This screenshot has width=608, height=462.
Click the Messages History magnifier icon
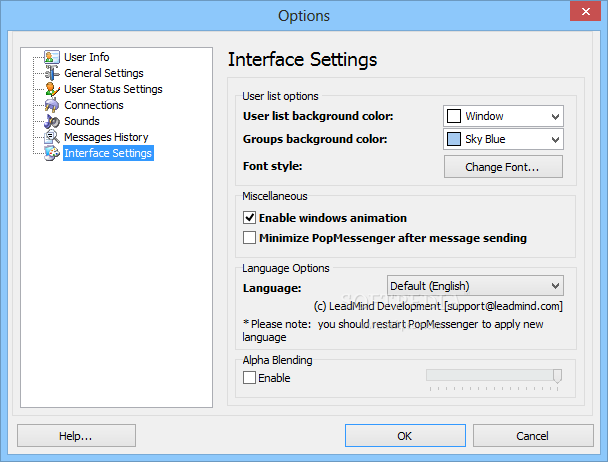pos(52,137)
